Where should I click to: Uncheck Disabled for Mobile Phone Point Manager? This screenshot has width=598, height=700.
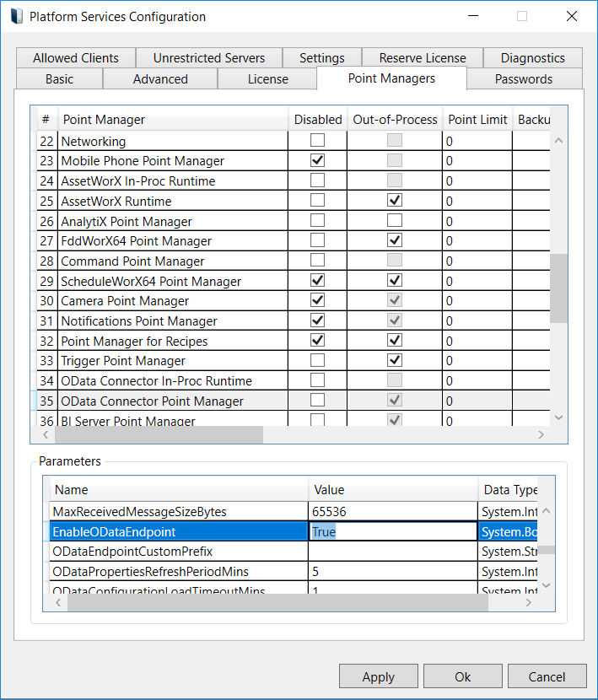(318, 160)
